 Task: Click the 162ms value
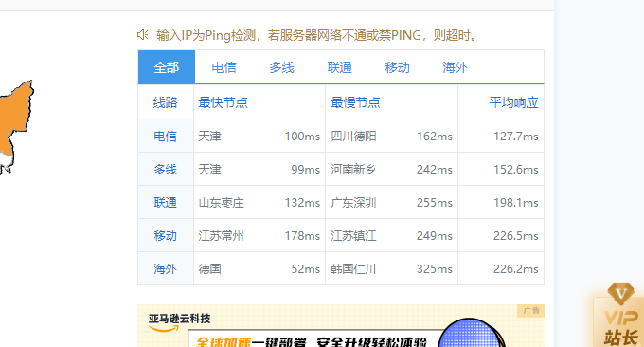coord(435,137)
